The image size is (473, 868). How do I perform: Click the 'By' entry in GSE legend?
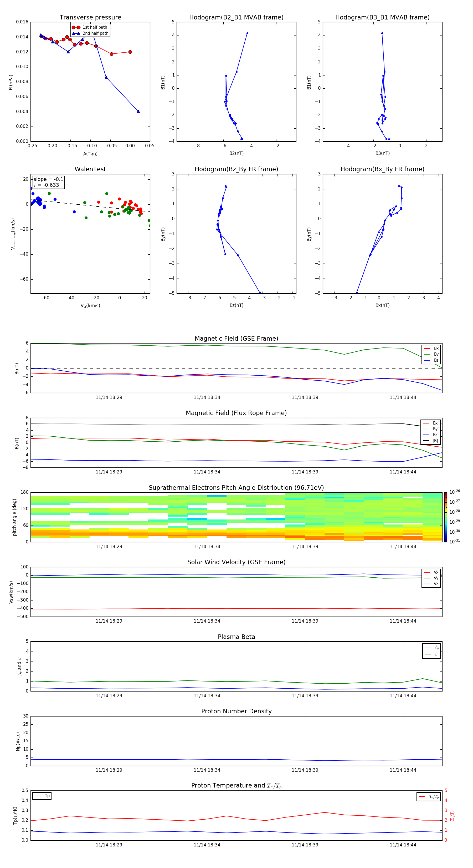pyautogui.click(x=431, y=355)
